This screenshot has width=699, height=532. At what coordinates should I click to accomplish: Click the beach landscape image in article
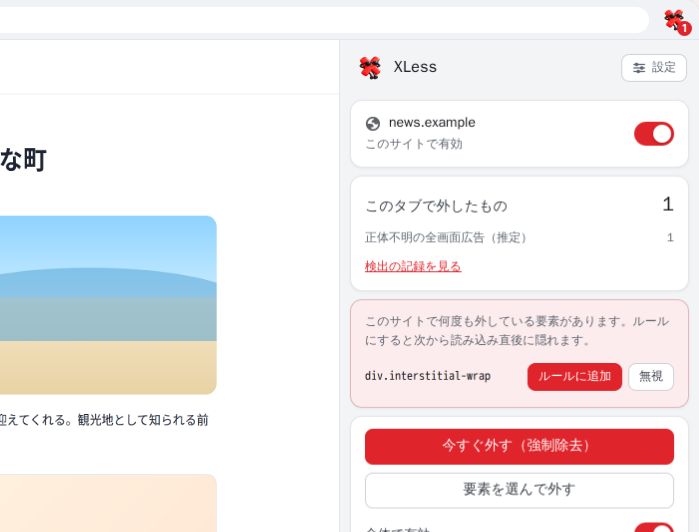[x=108, y=305]
